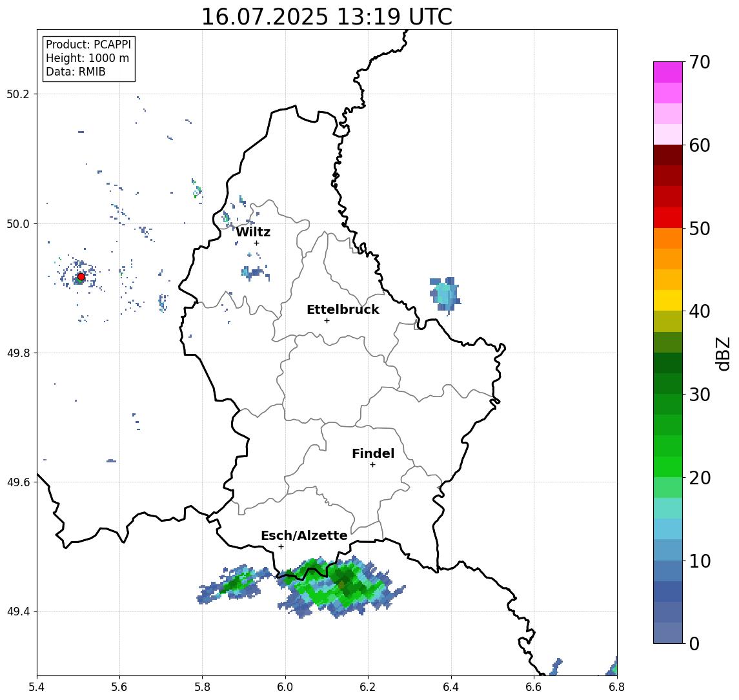Viewport: 739px width, 700px height.
Task: Pick the magenta top segment of colorbar
Action: [668, 72]
